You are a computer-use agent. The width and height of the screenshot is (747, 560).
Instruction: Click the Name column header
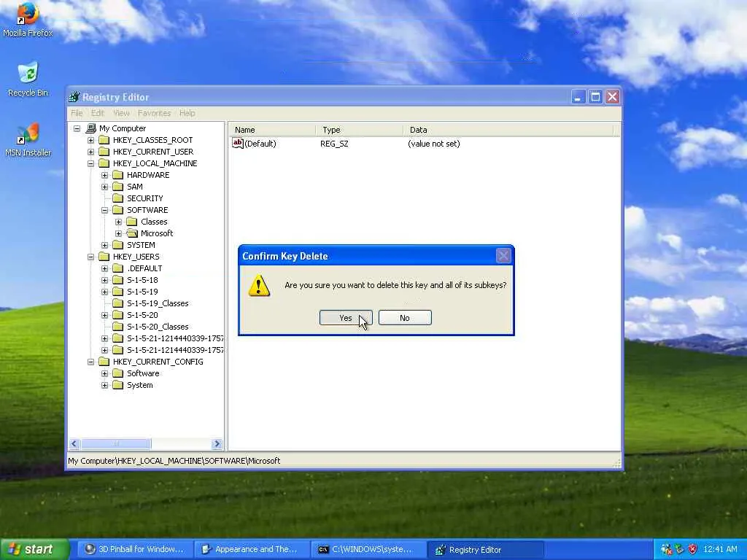273,130
